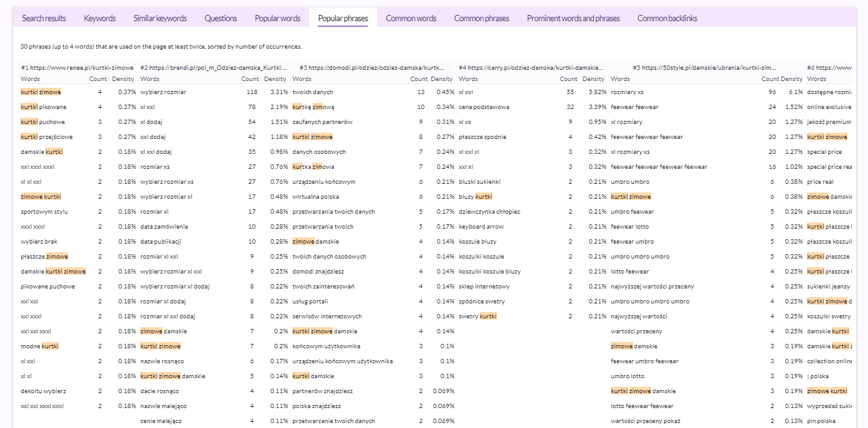Select the Popular words tab
The width and height of the screenshot is (868, 428).
pyautogui.click(x=277, y=18)
